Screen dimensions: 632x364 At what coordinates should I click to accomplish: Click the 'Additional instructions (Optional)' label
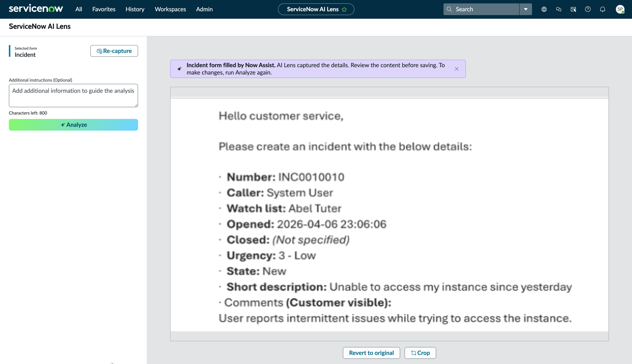[41, 80]
